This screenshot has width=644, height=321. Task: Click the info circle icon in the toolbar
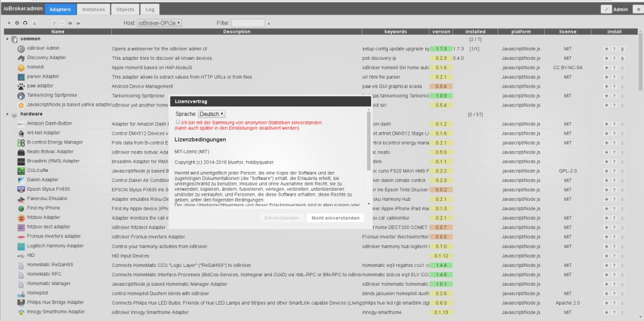[x=17, y=23]
